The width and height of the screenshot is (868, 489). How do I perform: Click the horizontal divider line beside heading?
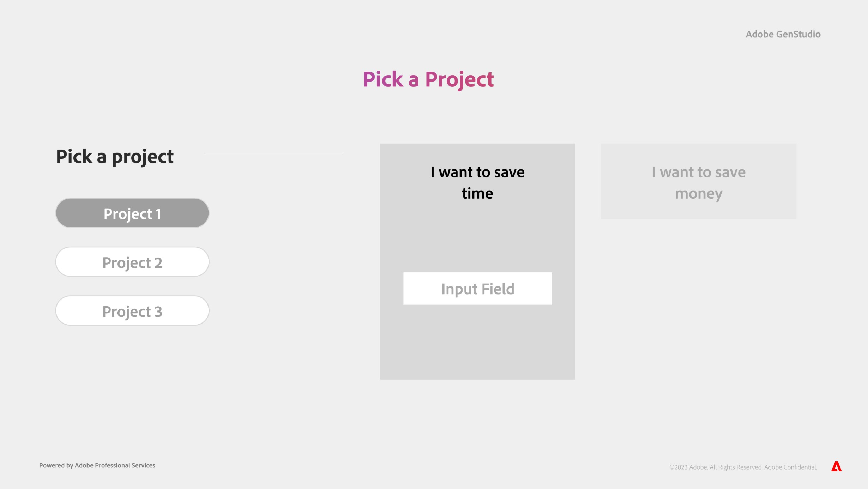273,155
